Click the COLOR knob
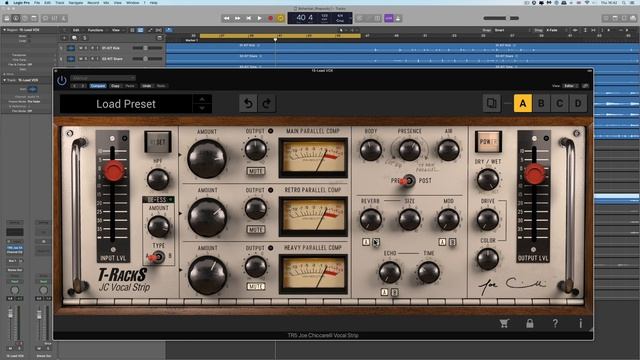Viewport: 640px width, 360px height. 488,259
